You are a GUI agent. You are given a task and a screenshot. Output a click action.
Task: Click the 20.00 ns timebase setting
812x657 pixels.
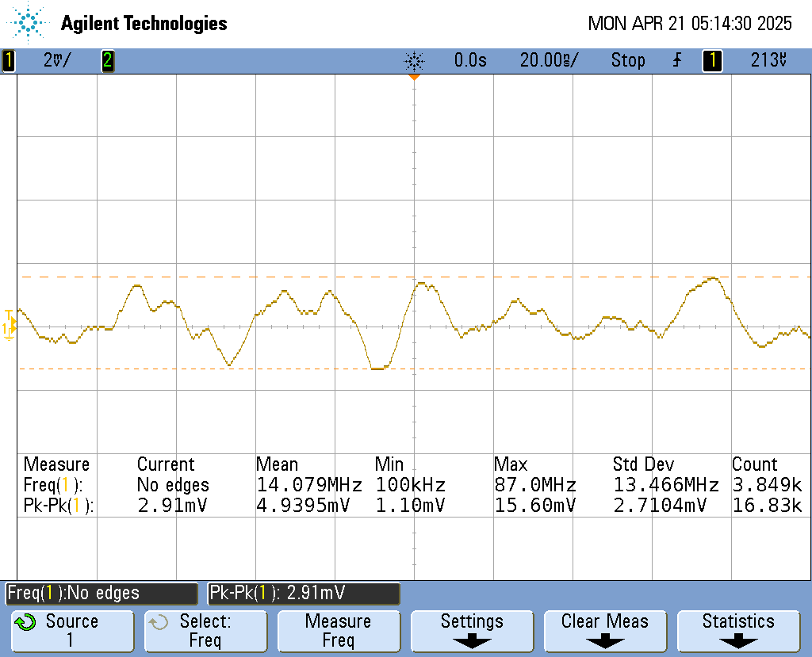[x=549, y=60]
